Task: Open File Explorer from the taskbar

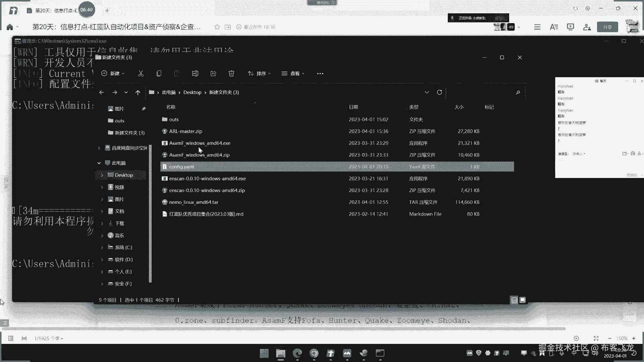Action: [x=280, y=353]
